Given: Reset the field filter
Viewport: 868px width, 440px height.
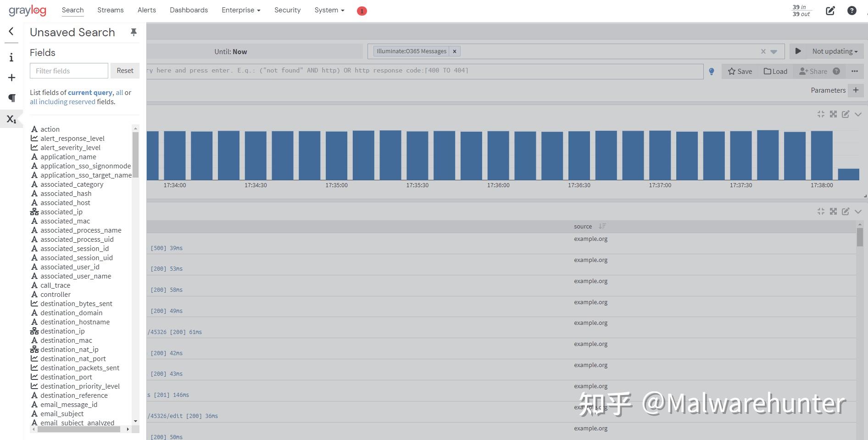Looking at the screenshot, I should tap(125, 71).
